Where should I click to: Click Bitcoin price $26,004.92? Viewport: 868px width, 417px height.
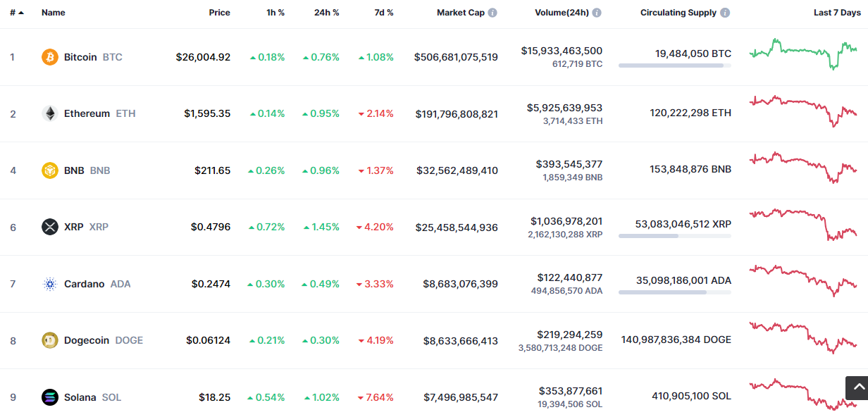203,57
